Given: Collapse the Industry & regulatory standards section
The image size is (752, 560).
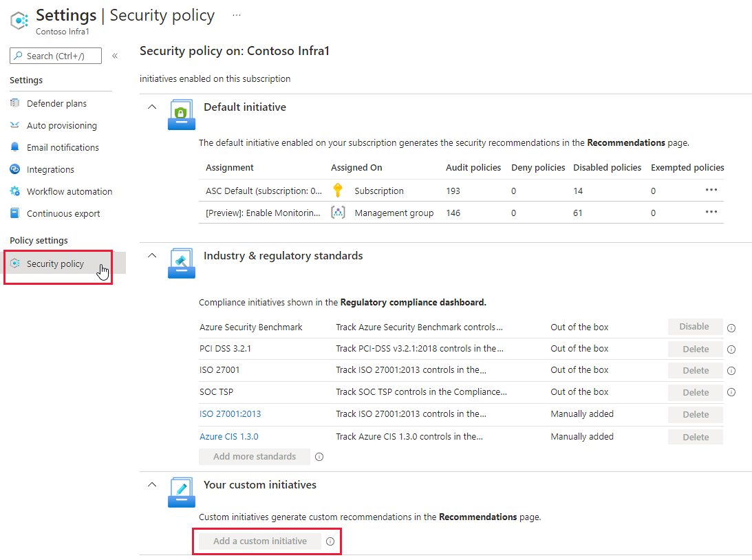Looking at the screenshot, I should click(152, 255).
